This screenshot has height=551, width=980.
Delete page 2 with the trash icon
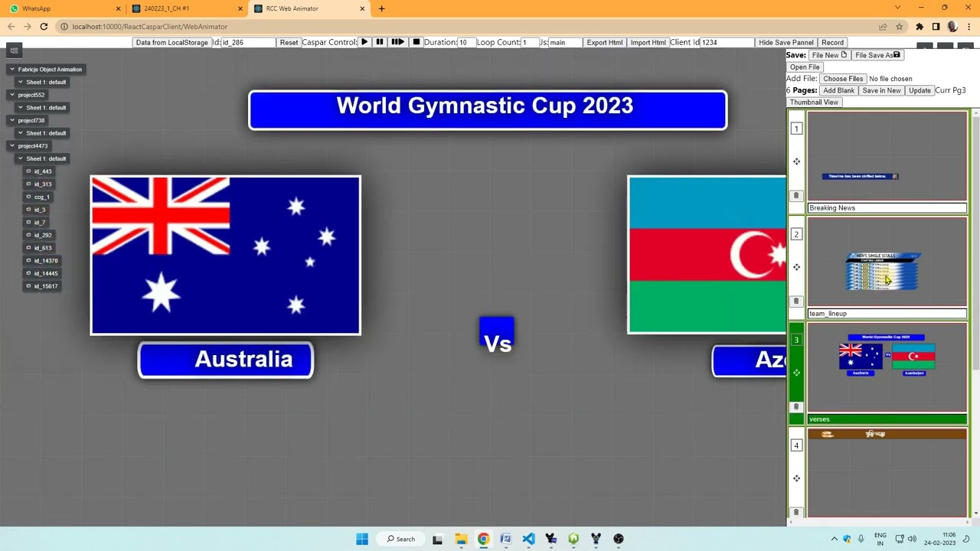pyautogui.click(x=796, y=302)
